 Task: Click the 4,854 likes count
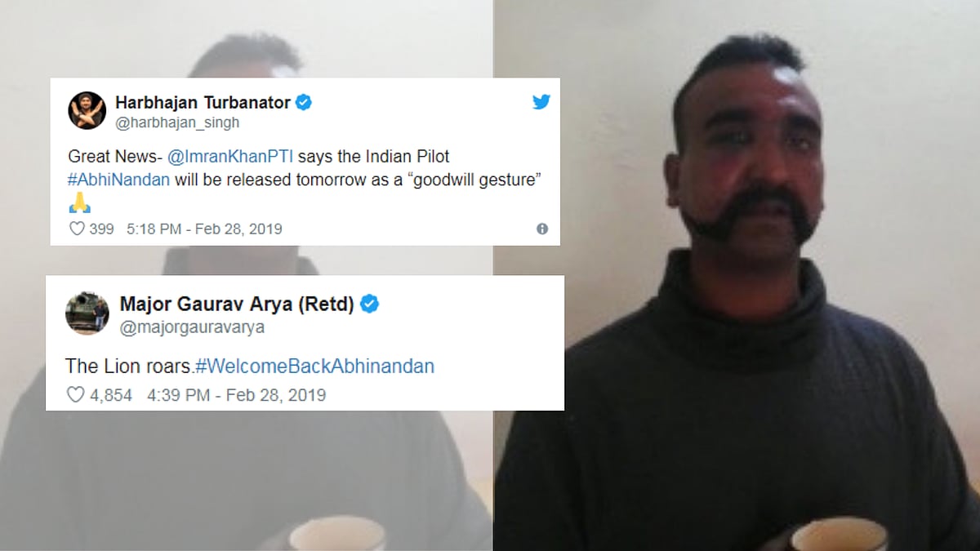click(x=111, y=395)
